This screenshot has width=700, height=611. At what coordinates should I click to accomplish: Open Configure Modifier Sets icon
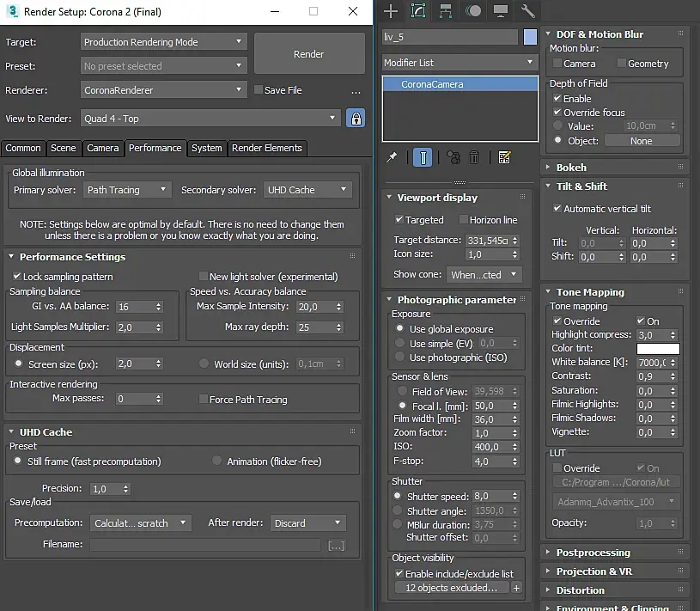pyautogui.click(x=504, y=157)
